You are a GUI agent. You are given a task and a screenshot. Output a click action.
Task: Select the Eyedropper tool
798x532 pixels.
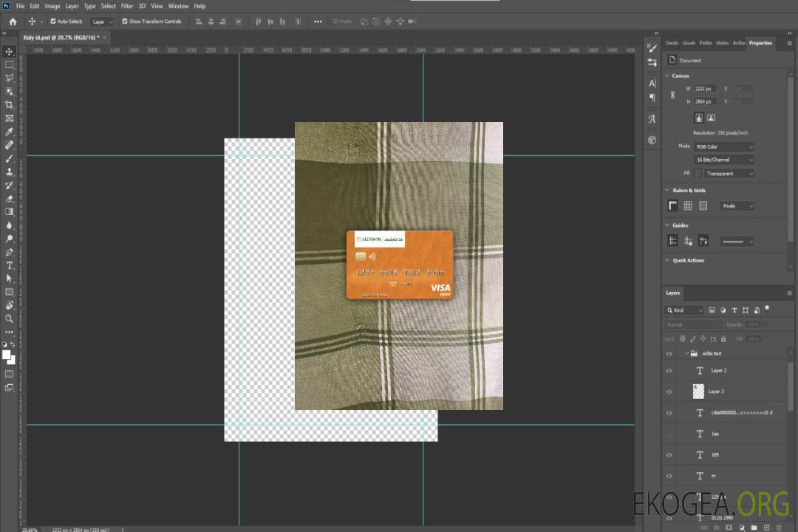[9, 132]
